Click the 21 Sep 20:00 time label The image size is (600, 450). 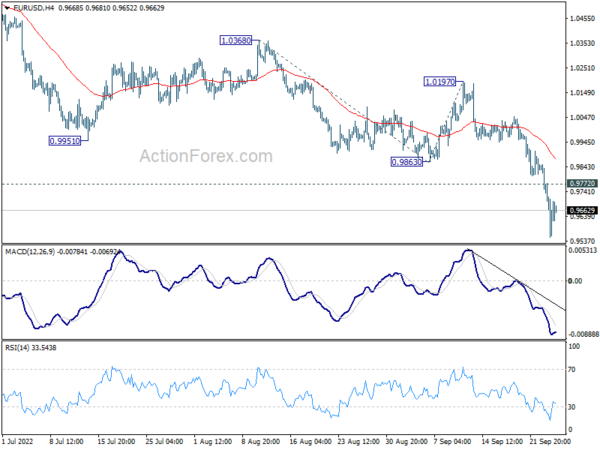click(x=550, y=441)
